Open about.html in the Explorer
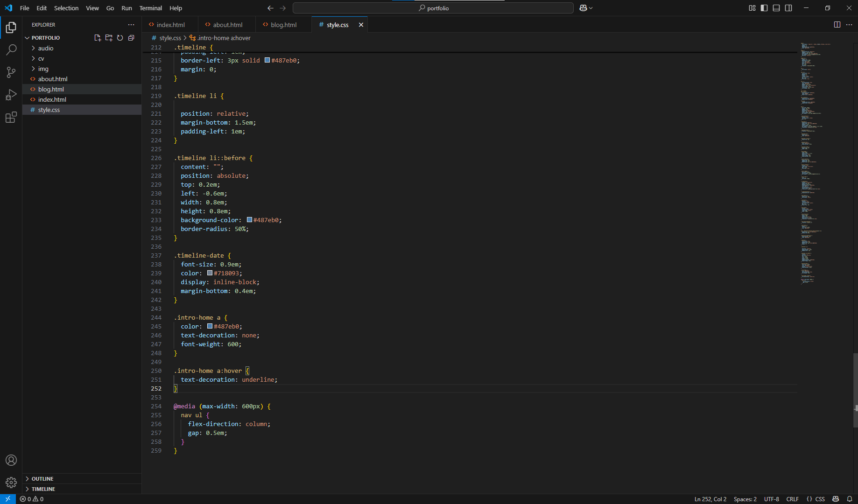This screenshot has height=504, width=858. [x=82, y=79]
